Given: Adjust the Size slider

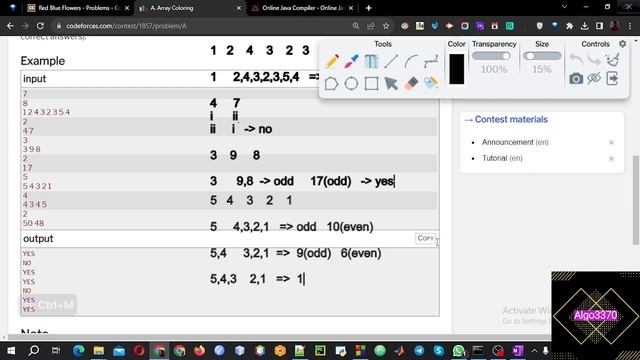Looking at the screenshot, I should [542, 56].
